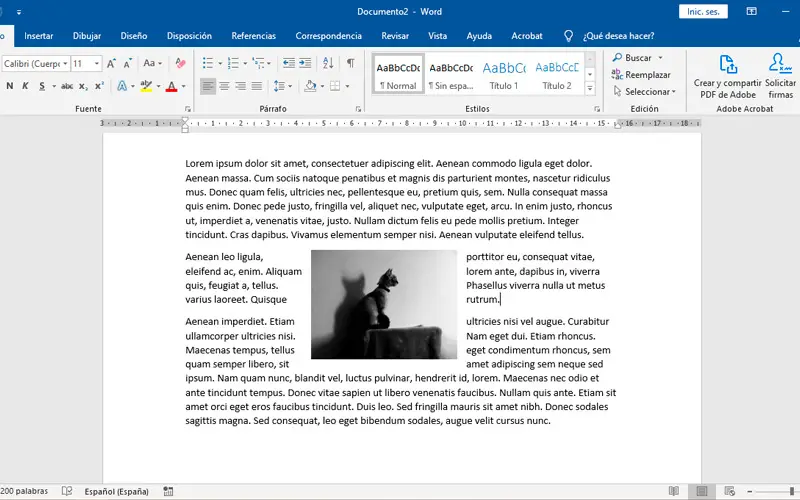Center-align the paragraph text
The image size is (800, 500).
point(224,86)
